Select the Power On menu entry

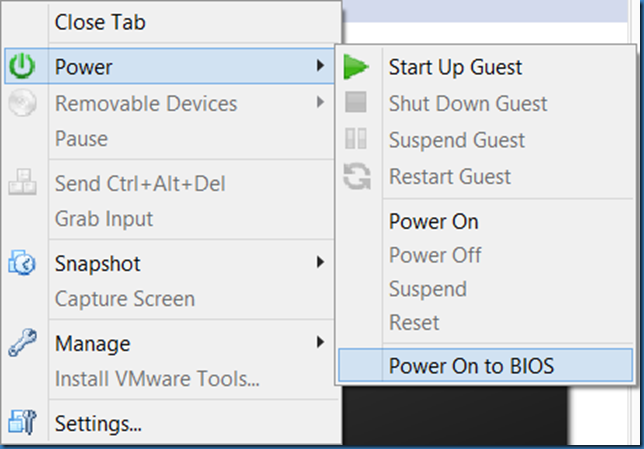pos(433,221)
